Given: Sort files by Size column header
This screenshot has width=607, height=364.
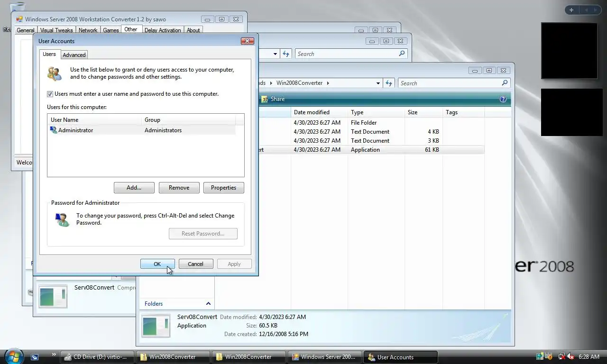Looking at the screenshot, I should 423,112.
